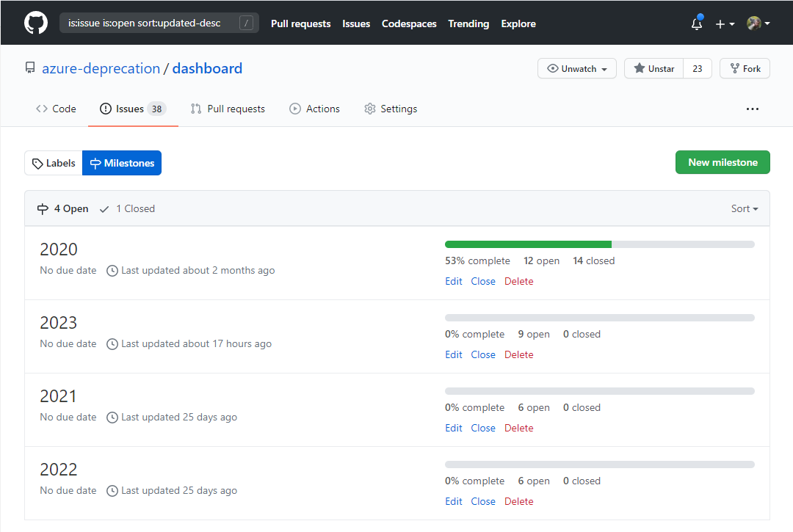Click '9 open' in 2023 milestone

pyautogui.click(x=534, y=334)
